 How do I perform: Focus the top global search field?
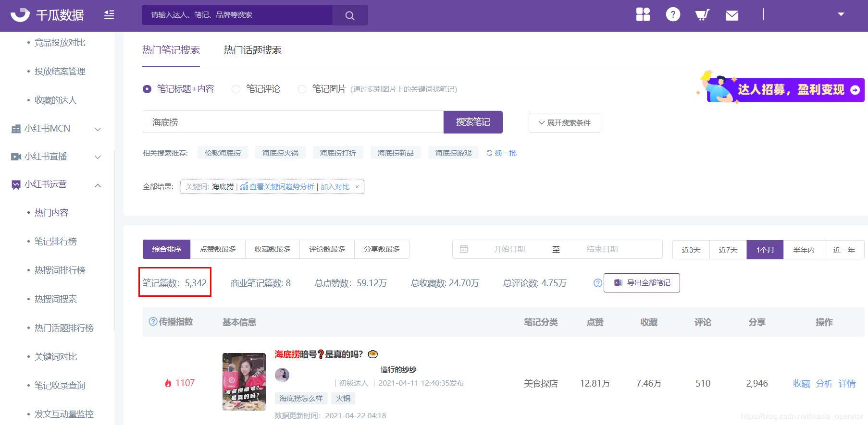point(237,15)
